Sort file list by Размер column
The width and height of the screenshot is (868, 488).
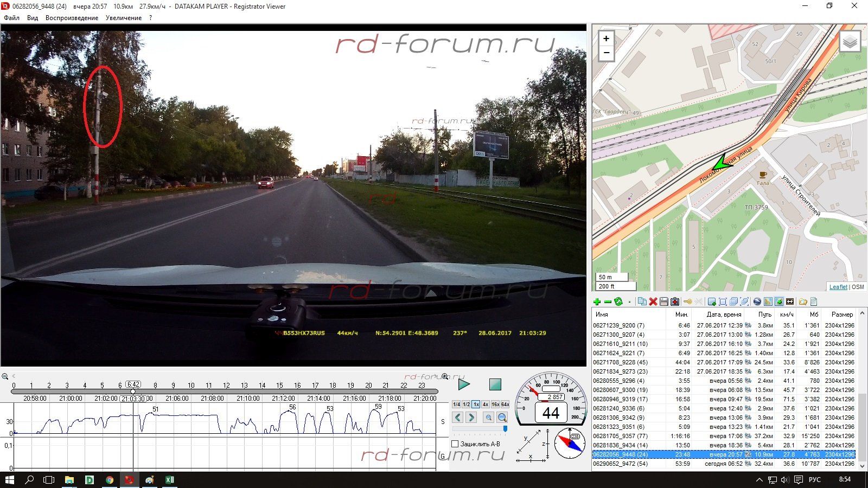(842, 314)
